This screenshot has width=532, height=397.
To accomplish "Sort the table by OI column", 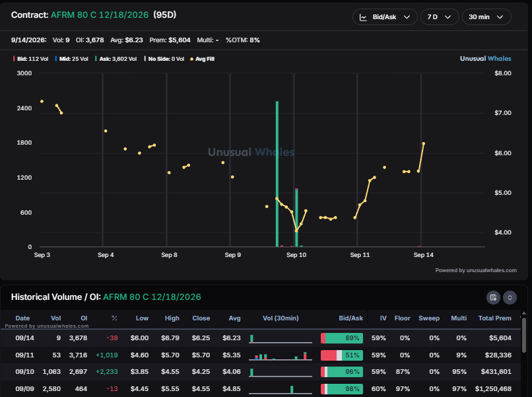I will [84, 318].
